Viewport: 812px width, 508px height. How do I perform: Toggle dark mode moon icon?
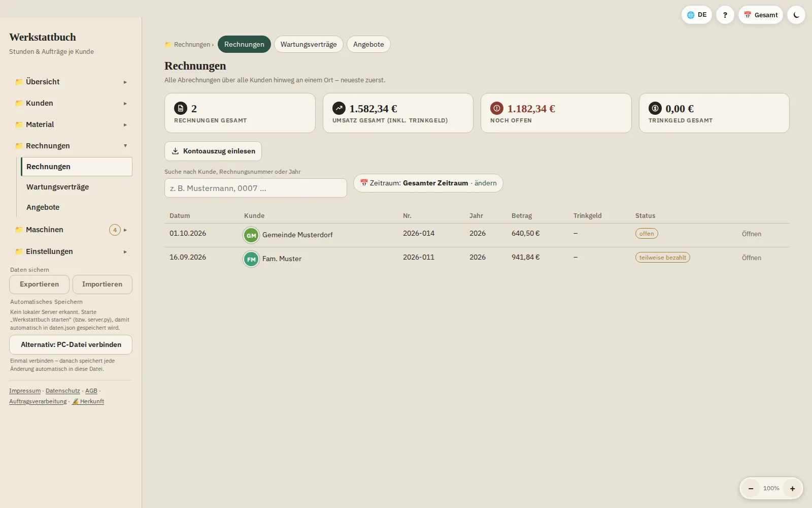[796, 15]
